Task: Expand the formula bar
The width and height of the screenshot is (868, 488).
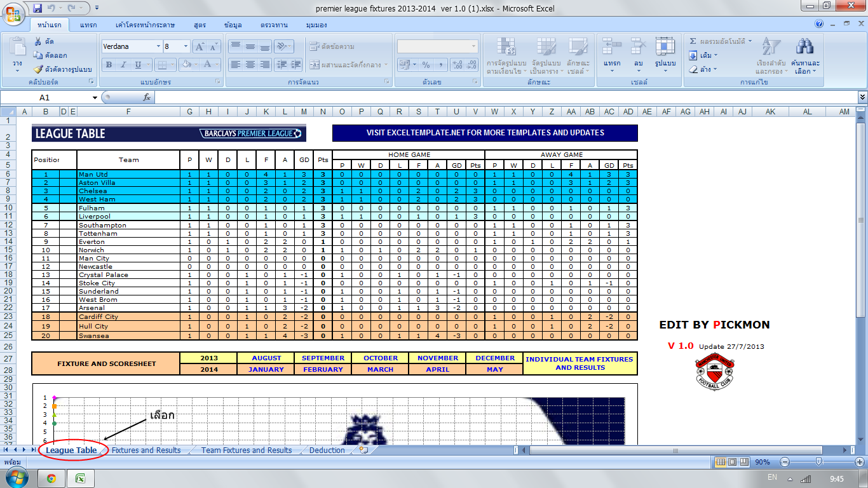Action: pos(862,97)
